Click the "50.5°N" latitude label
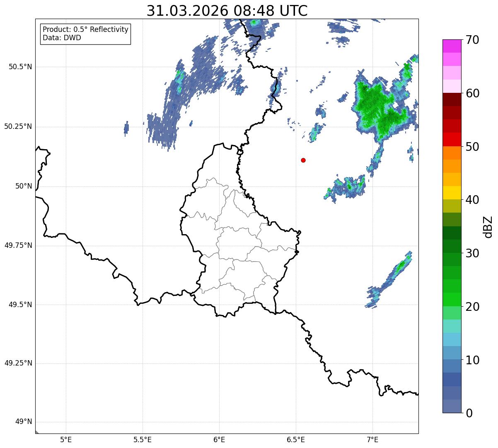 [x=20, y=67]
